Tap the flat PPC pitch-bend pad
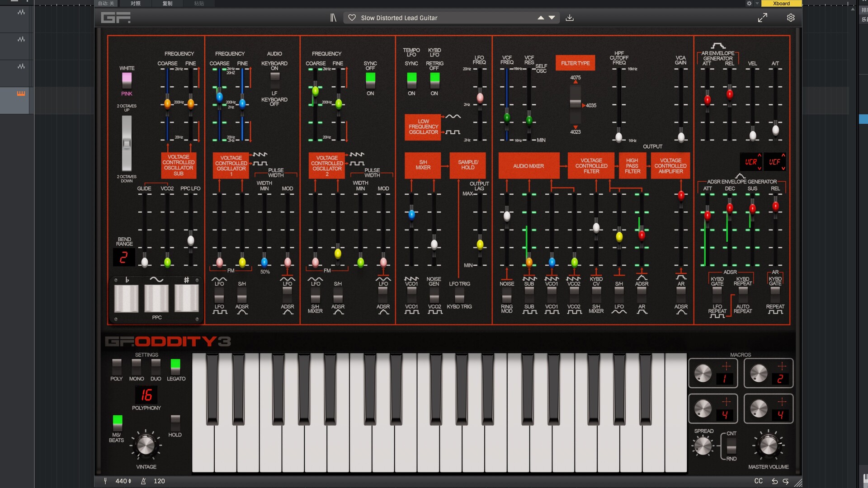 coord(126,298)
